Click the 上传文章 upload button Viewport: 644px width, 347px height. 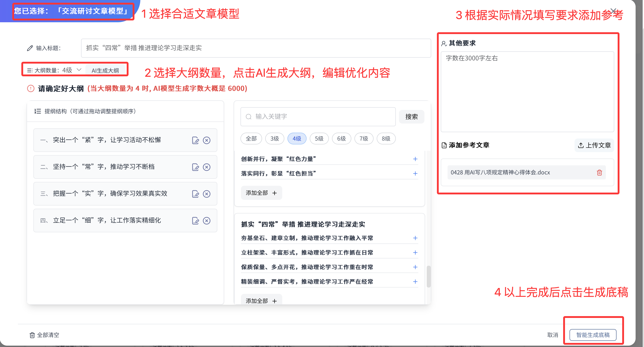tap(594, 145)
